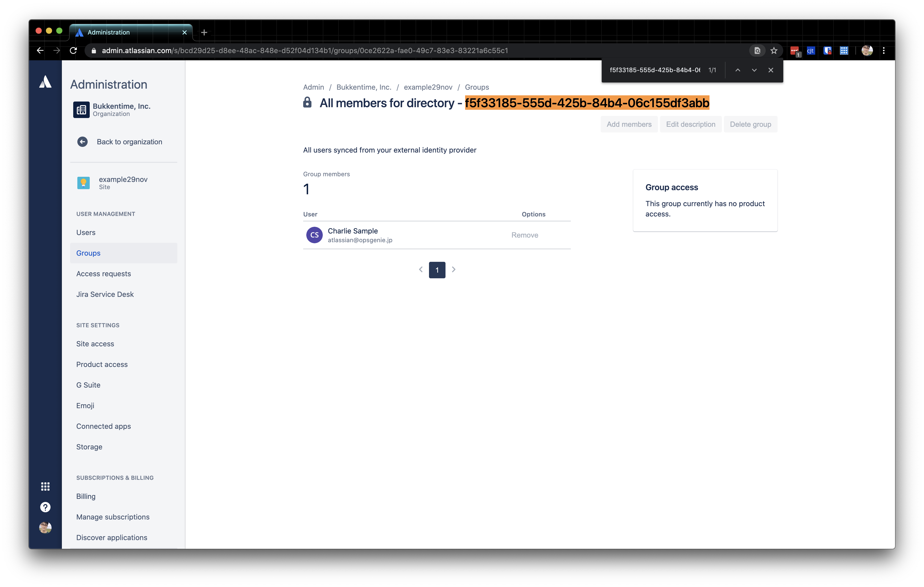Click the Groups breadcrumb link
The image size is (924, 587).
(477, 87)
